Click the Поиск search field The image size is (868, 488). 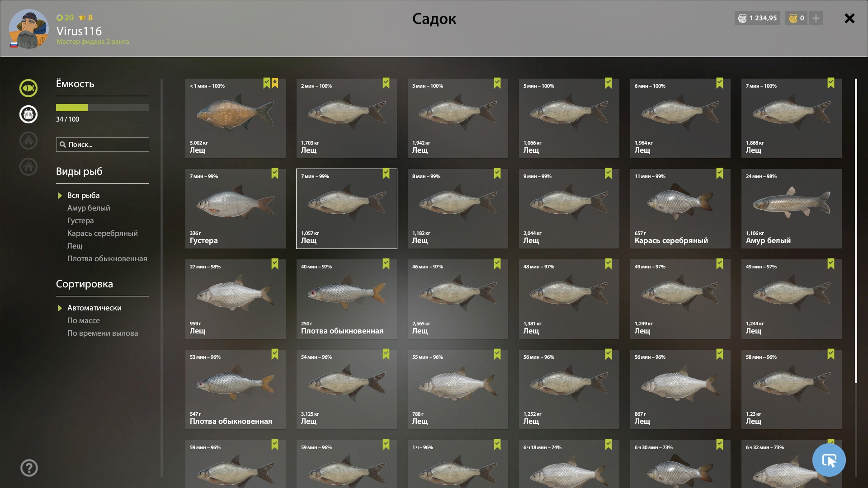(103, 145)
